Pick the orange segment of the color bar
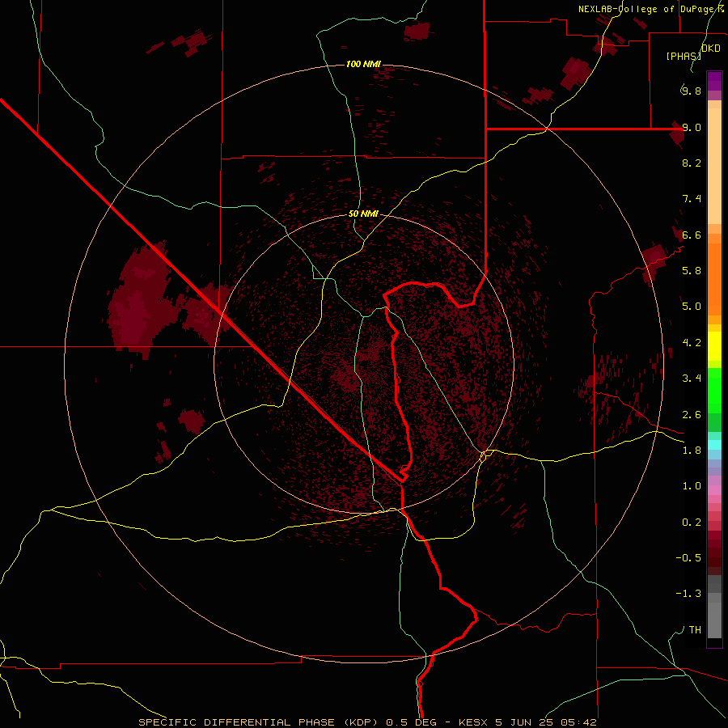728x728 pixels. [x=714, y=280]
